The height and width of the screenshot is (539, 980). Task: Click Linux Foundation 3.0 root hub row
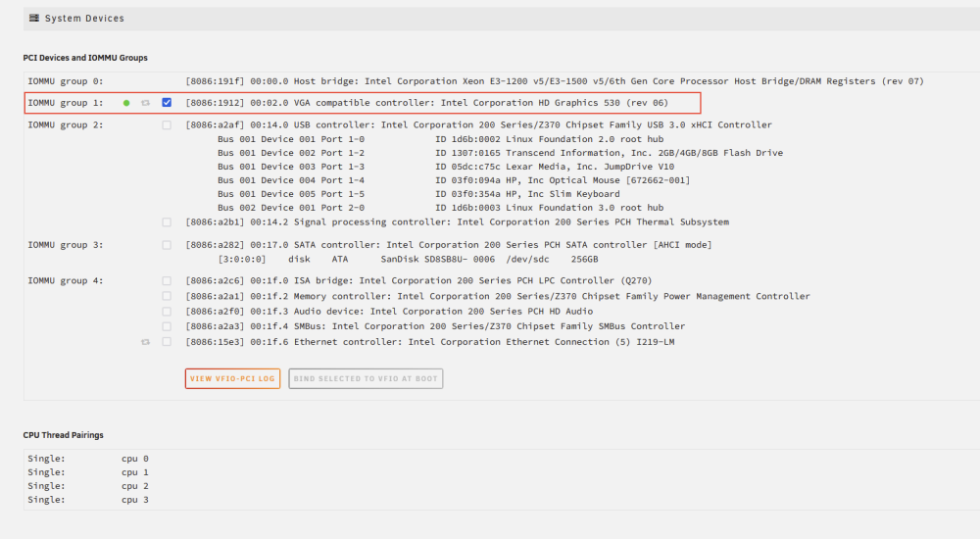(x=441, y=208)
